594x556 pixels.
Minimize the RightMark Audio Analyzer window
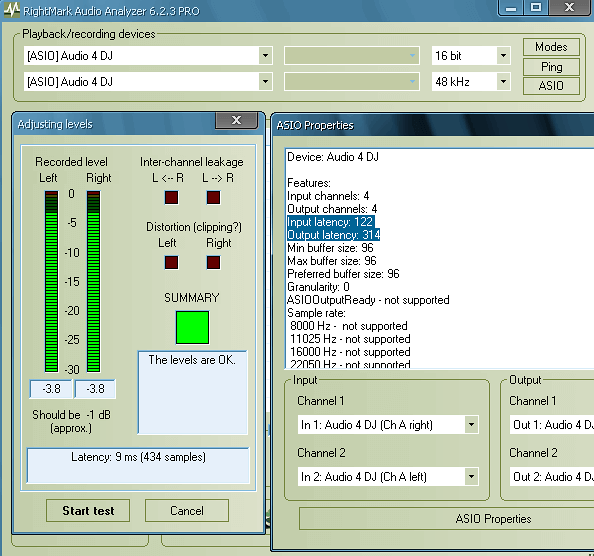coord(511,8)
